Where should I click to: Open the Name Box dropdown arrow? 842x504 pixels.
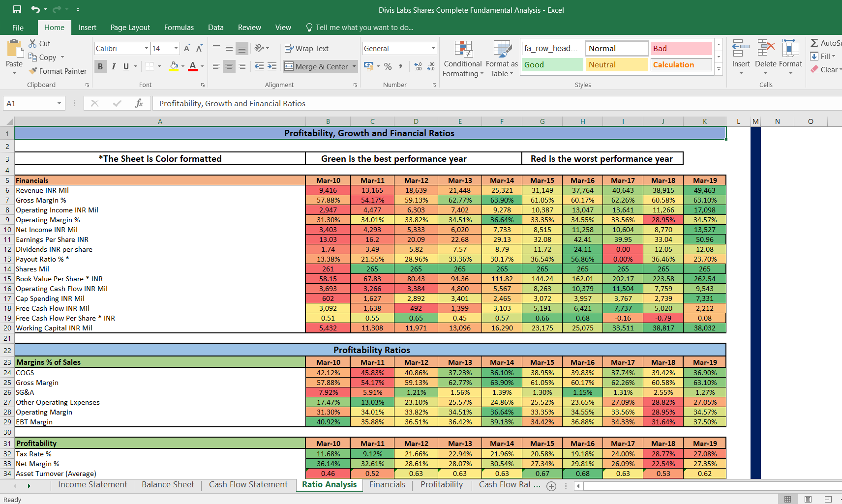click(59, 103)
